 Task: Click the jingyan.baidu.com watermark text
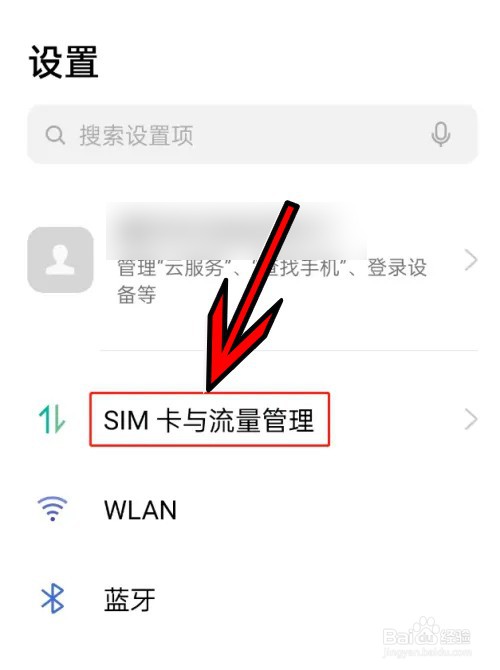[x=427, y=652]
